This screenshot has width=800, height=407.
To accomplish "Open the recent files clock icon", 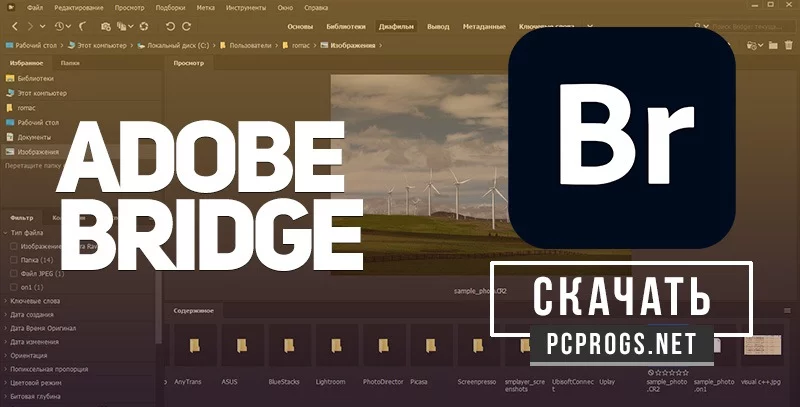I will (59, 27).
